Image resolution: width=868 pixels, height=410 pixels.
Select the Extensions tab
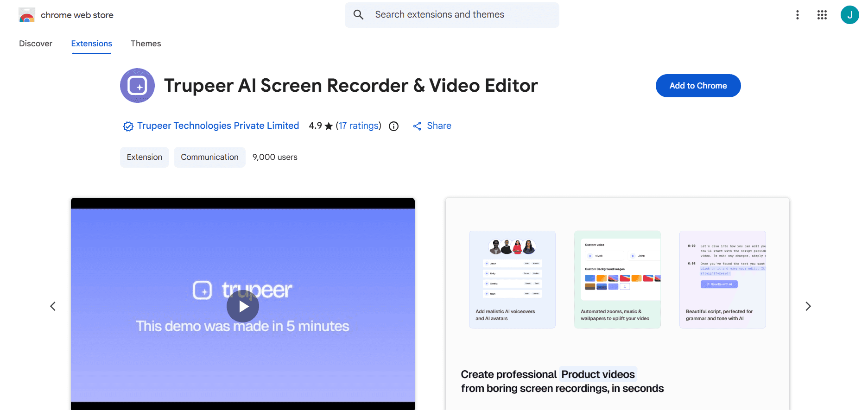[x=92, y=44]
